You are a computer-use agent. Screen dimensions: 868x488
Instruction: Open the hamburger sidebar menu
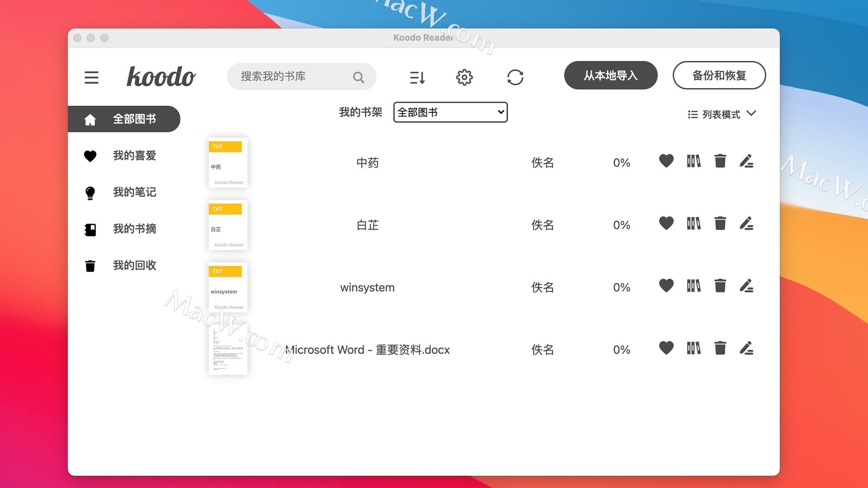[x=91, y=77]
